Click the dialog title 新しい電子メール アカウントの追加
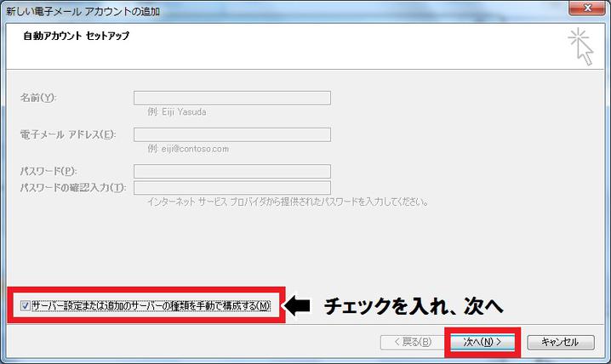This screenshot has height=364, width=611. click(x=83, y=11)
